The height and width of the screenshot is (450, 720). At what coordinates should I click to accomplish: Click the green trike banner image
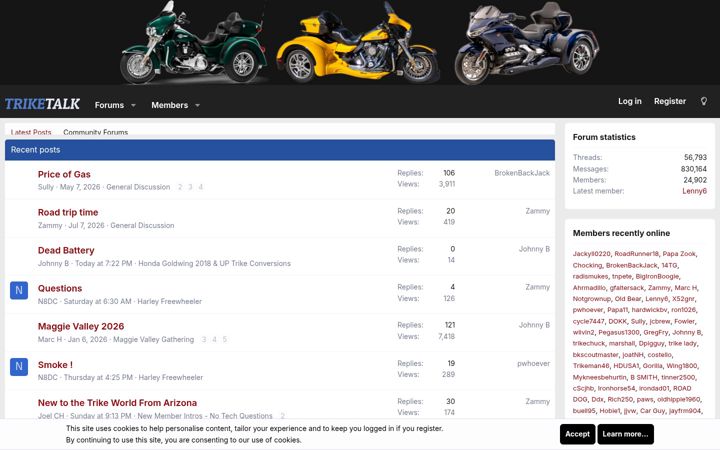coord(194,42)
